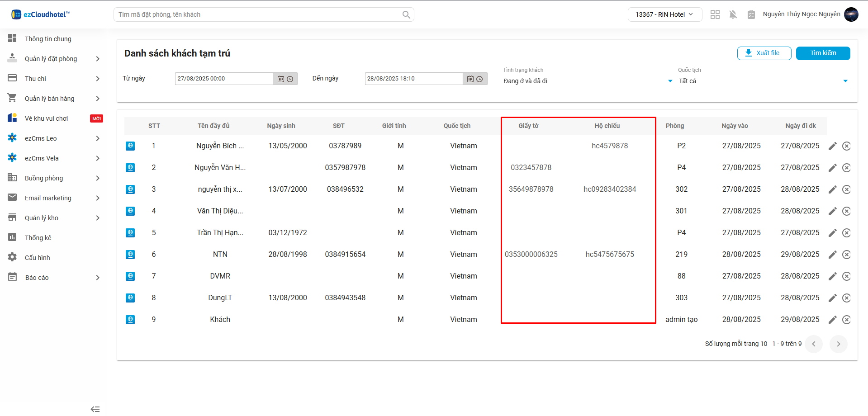Open the Cấu hình menu item
Viewport: 868px width, 416px height.
coord(38,258)
